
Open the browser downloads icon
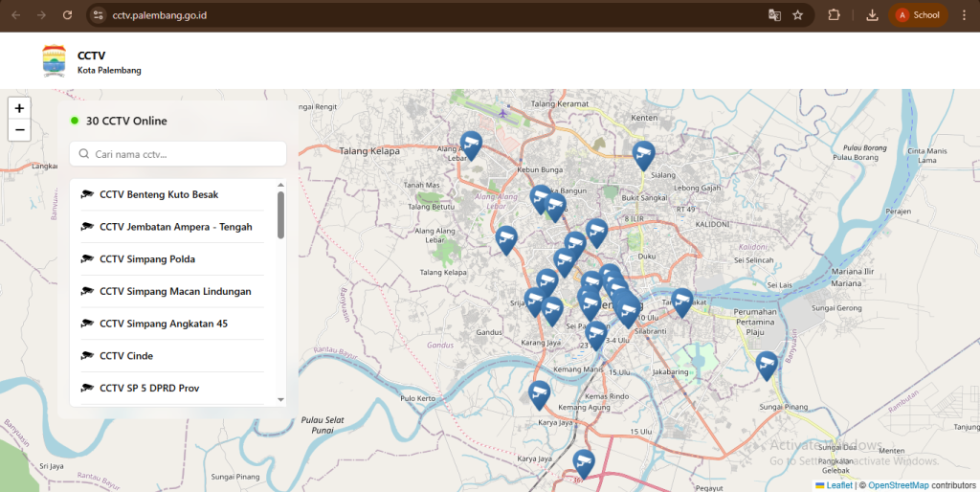pyautogui.click(x=872, y=15)
